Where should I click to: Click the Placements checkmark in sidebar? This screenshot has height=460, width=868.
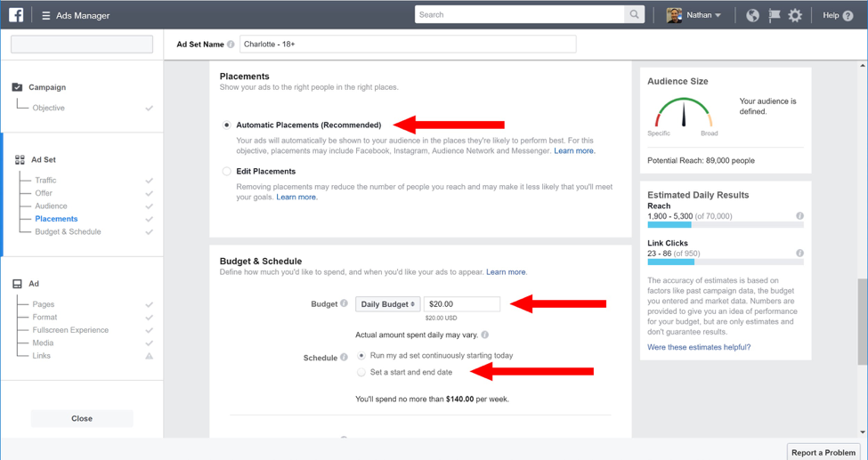tap(149, 219)
